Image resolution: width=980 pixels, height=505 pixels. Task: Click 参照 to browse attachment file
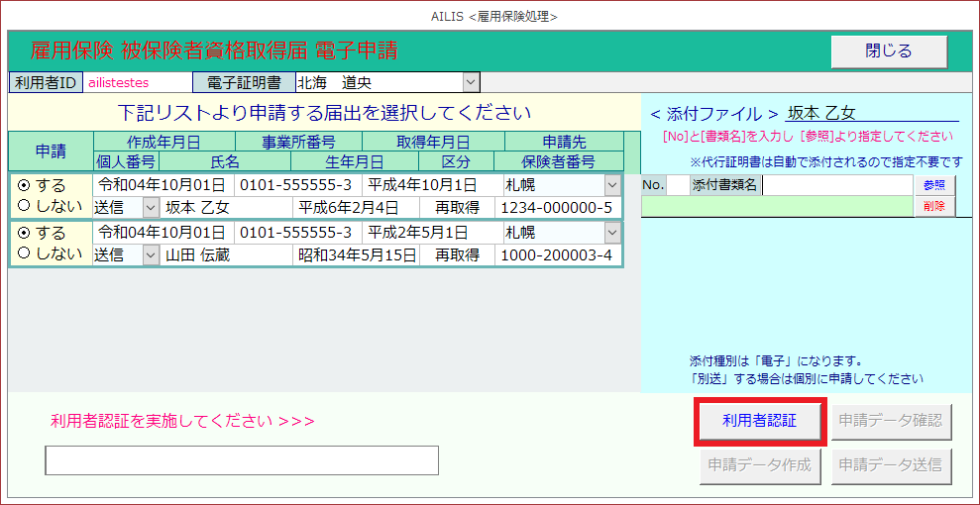click(933, 184)
